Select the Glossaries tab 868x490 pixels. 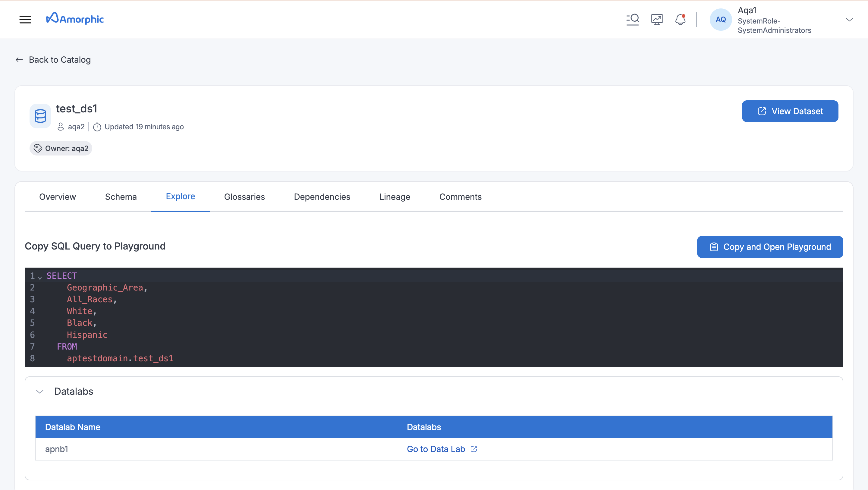[x=244, y=197]
